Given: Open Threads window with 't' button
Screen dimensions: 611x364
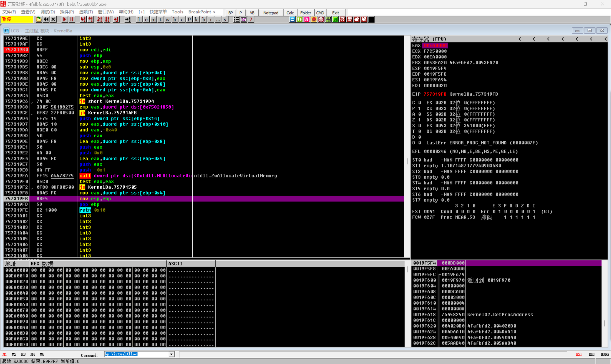Looking at the screenshot, I should click(160, 19).
